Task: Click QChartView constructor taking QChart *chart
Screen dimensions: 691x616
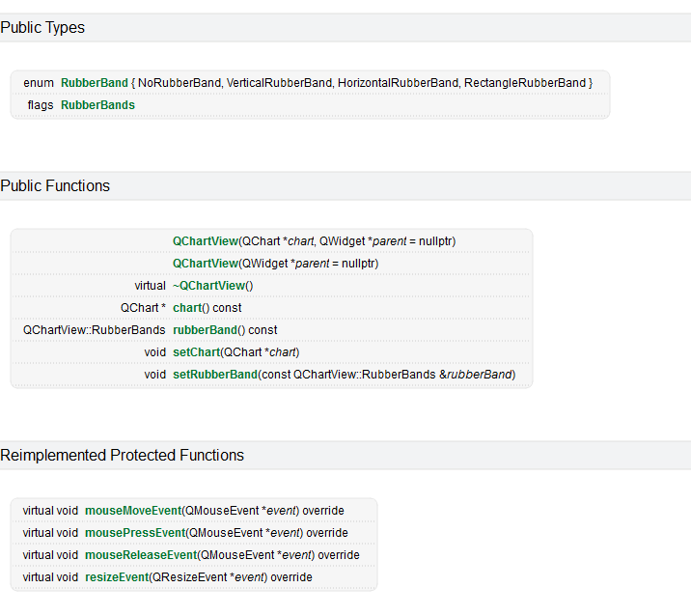Action: (x=205, y=240)
